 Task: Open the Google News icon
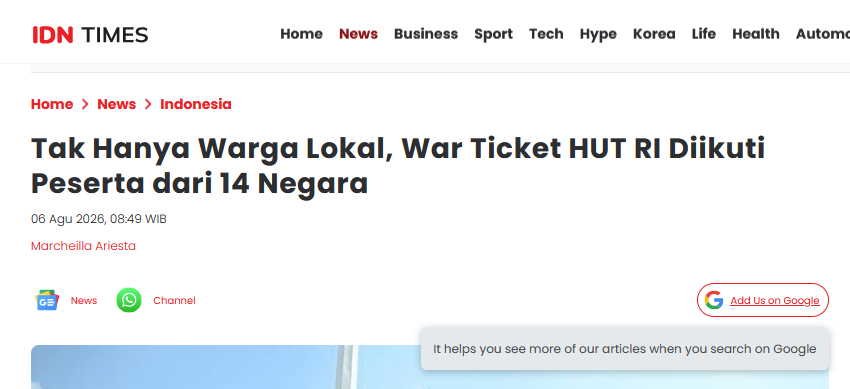47,300
